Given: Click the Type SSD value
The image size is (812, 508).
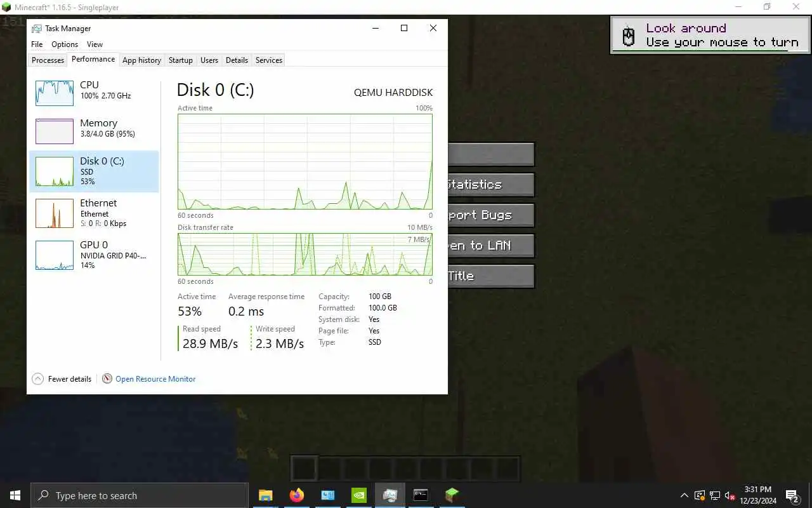Looking at the screenshot, I should (x=375, y=342).
